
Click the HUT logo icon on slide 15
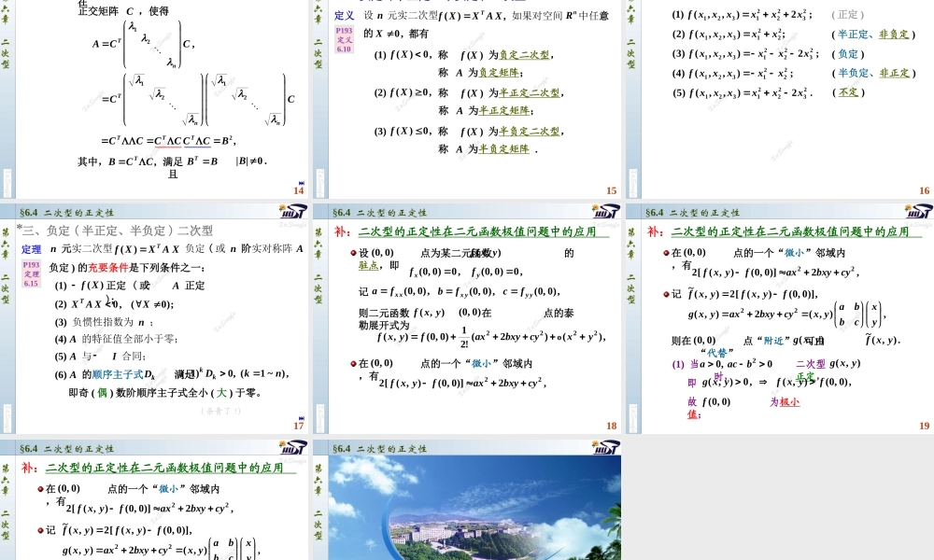pyautogui.click(x=607, y=4)
